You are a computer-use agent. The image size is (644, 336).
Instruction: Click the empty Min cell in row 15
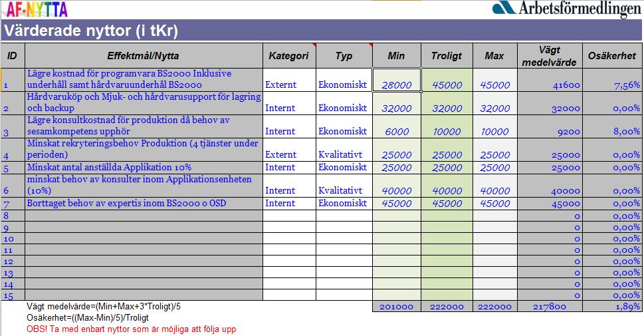pos(397,295)
